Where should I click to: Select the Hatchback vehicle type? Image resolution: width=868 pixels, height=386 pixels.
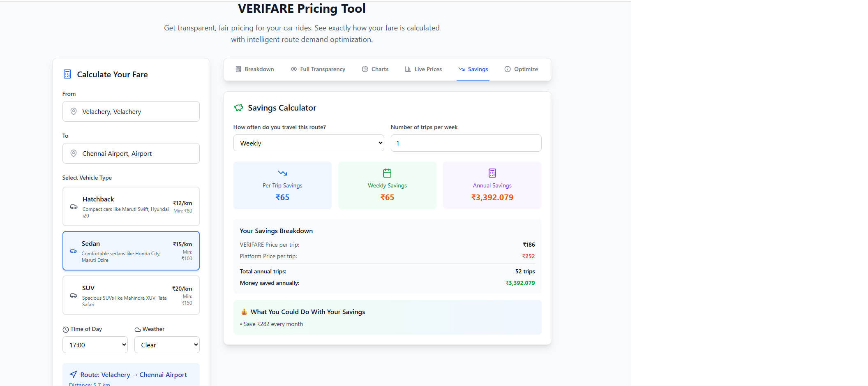click(131, 206)
